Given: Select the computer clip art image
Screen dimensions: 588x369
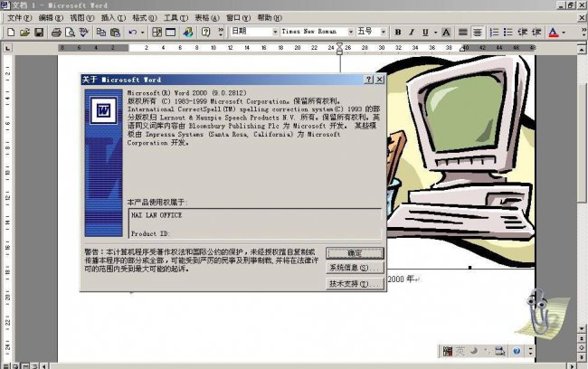Looking at the screenshot, I should point(460,162).
